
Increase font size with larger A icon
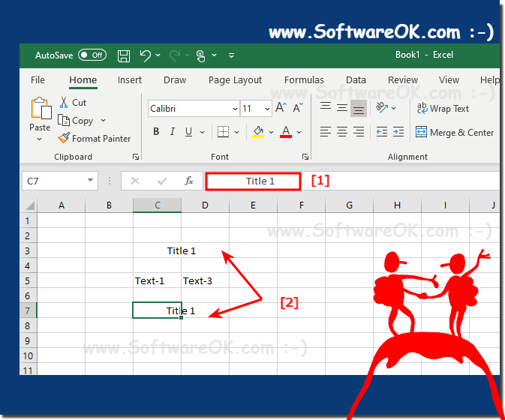[x=281, y=107]
